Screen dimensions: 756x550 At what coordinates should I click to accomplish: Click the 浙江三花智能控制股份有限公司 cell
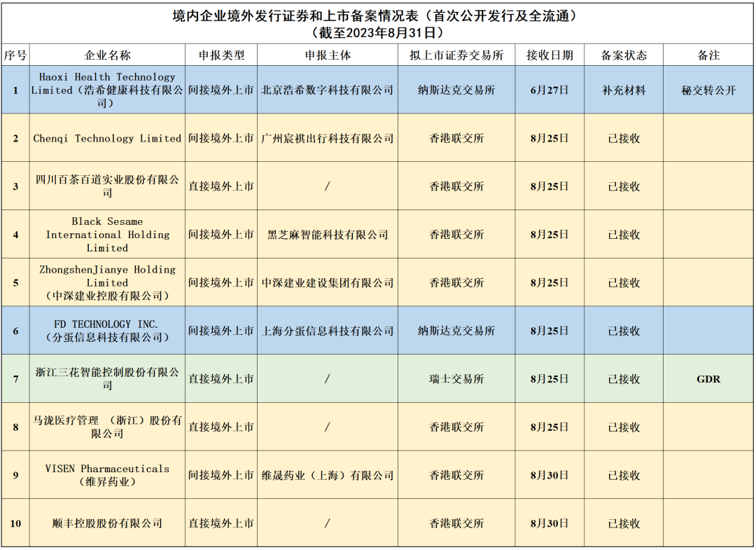pos(107,379)
